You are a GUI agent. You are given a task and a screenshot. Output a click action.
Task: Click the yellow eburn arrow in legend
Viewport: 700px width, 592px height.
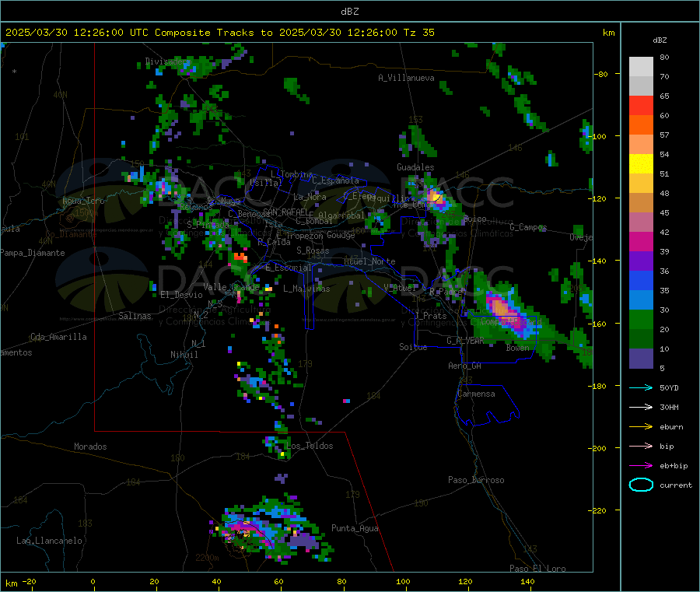tap(641, 426)
